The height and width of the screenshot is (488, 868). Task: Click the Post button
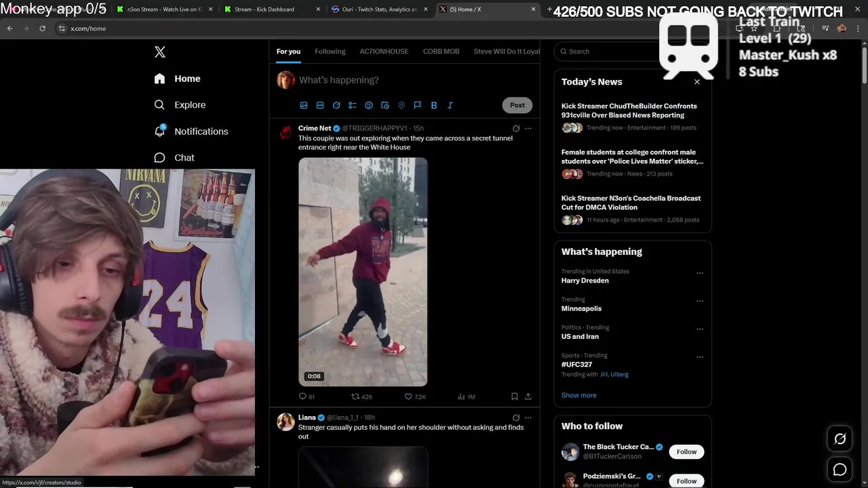coord(517,105)
